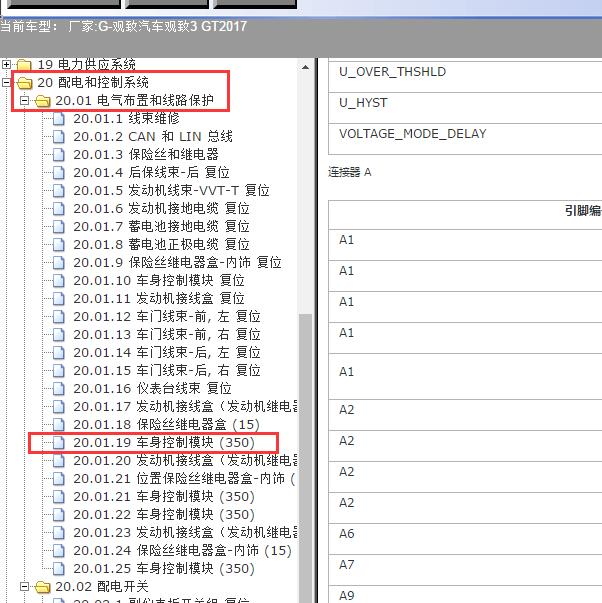Click folder icon of 19 电力供应系统
The width and height of the screenshot is (602, 603).
[x=24, y=64]
